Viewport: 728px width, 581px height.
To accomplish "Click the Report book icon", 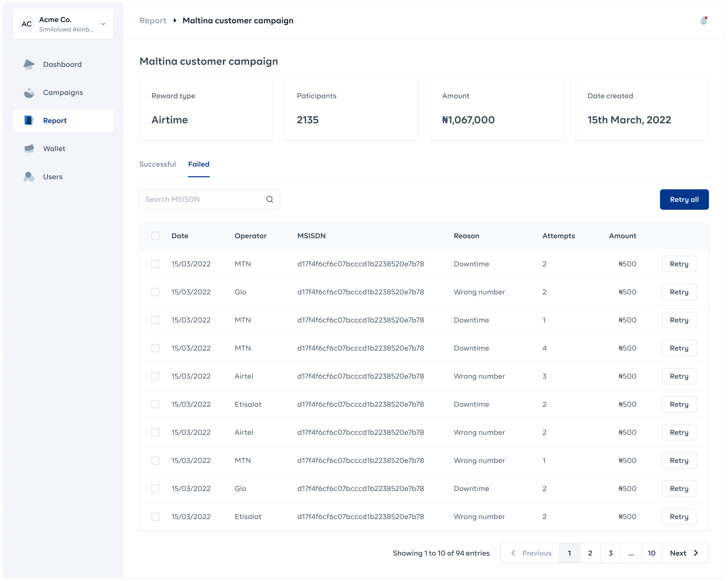I will (x=29, y=120).
